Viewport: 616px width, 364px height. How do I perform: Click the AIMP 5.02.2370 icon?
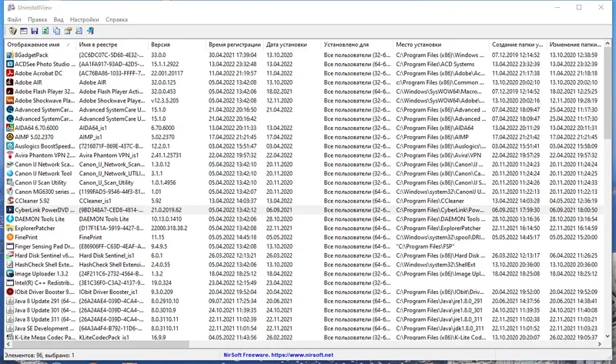10,137
